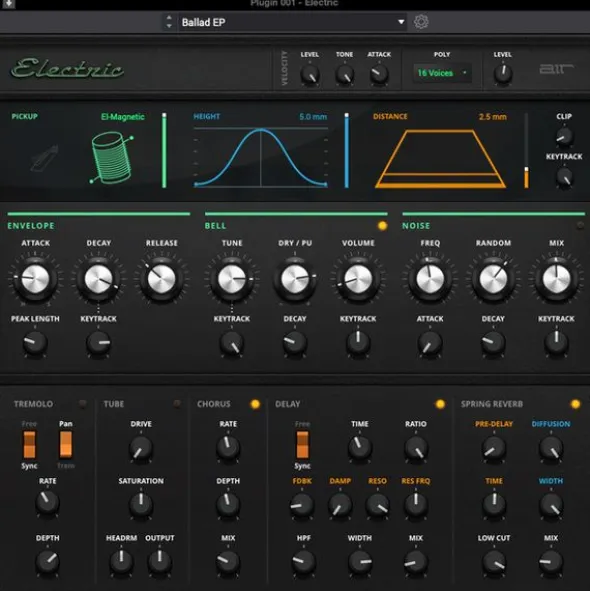Click the Electric plugin logo
590x591 pixels.
[67, 68]
